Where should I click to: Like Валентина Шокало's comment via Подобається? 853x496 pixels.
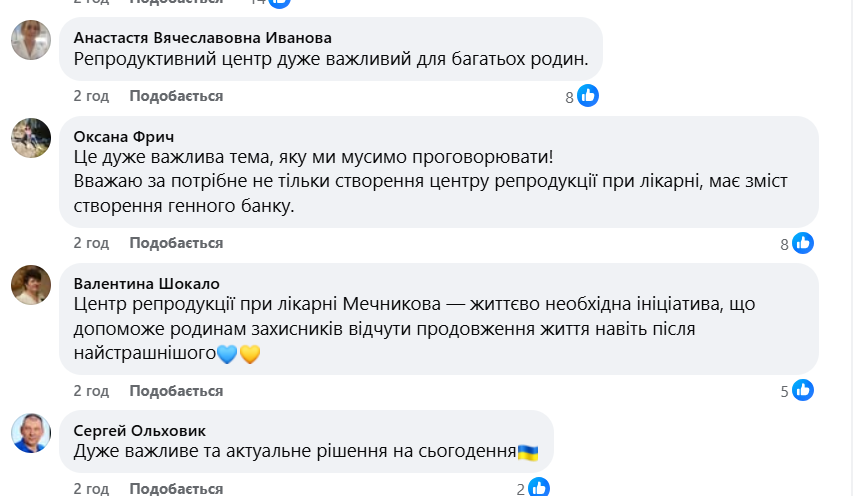tap(176, 390)
